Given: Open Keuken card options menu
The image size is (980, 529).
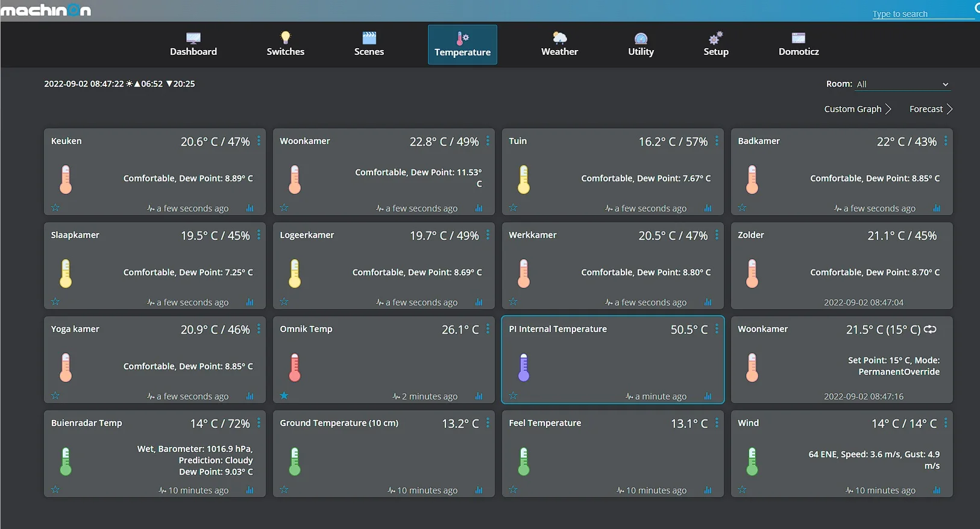Looking at the screenshot, I should pos(259,141).
